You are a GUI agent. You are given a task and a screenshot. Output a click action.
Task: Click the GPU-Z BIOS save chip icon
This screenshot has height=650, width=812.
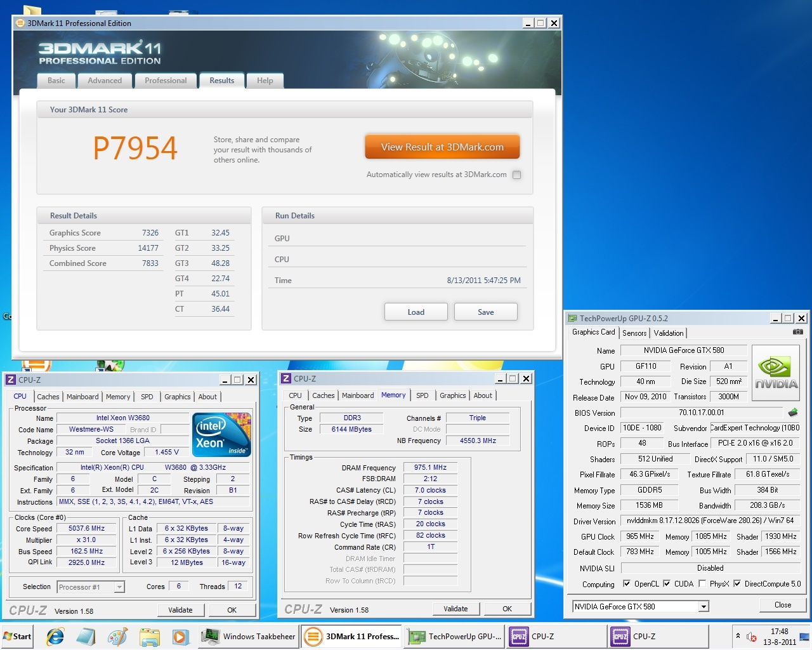click(x=793, y=413)
